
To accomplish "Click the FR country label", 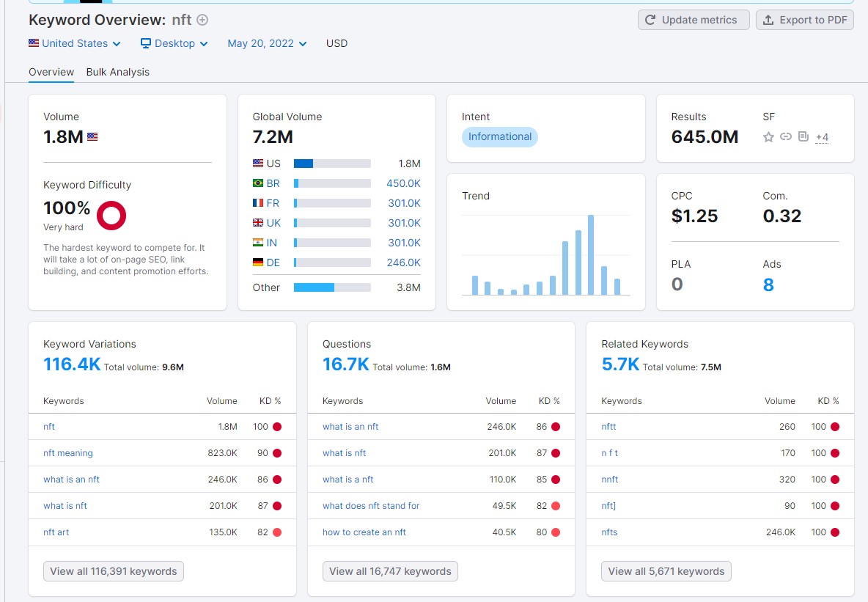I will point(273,203).
